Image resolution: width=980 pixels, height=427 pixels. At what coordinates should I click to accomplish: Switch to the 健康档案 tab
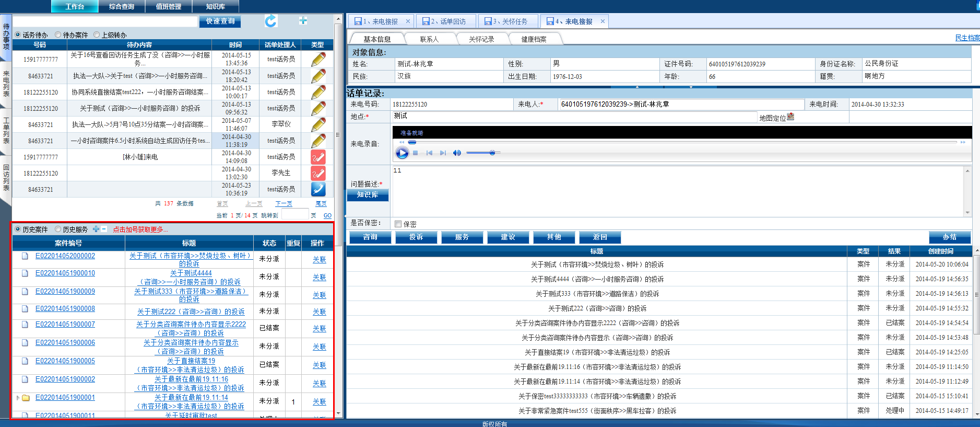[534, 39]
